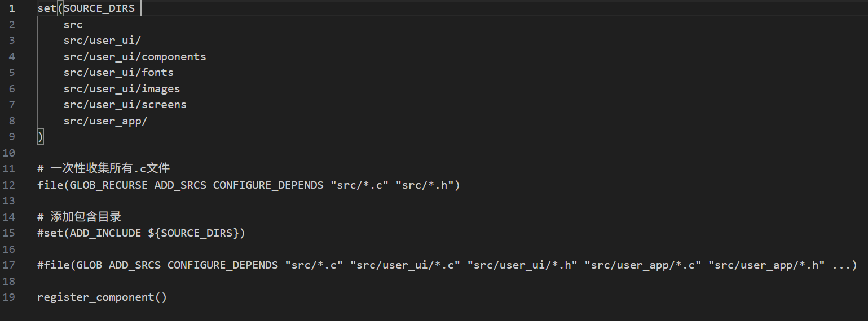Click the closing parenthesis on line 9
Screen dimensions: 868x321
click(x=40, y=137)
